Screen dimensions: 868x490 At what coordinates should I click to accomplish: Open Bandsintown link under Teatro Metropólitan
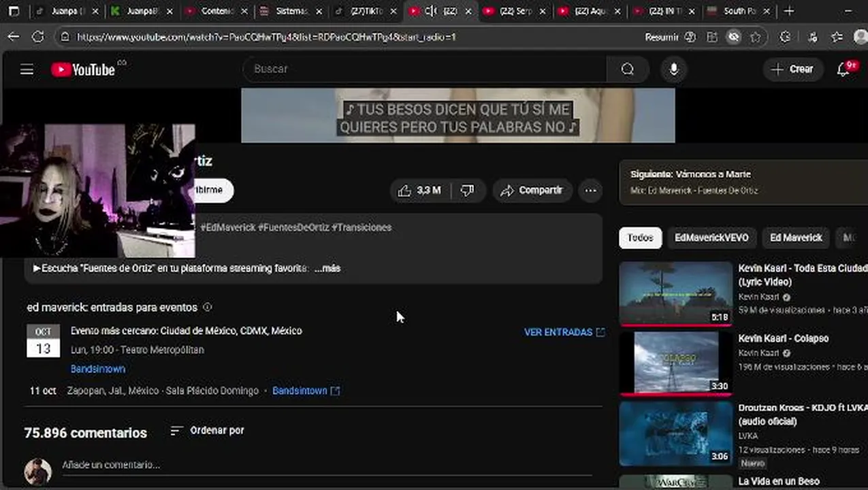tap(98, 369)
